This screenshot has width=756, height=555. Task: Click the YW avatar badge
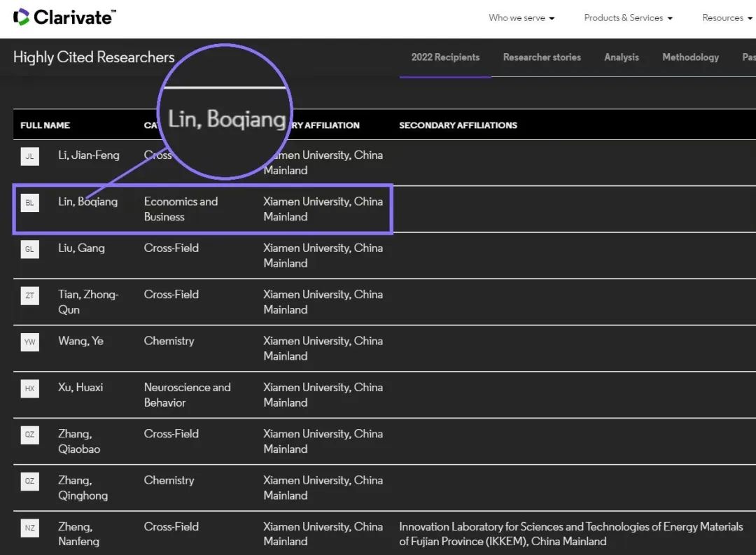(x=29, y=342)
